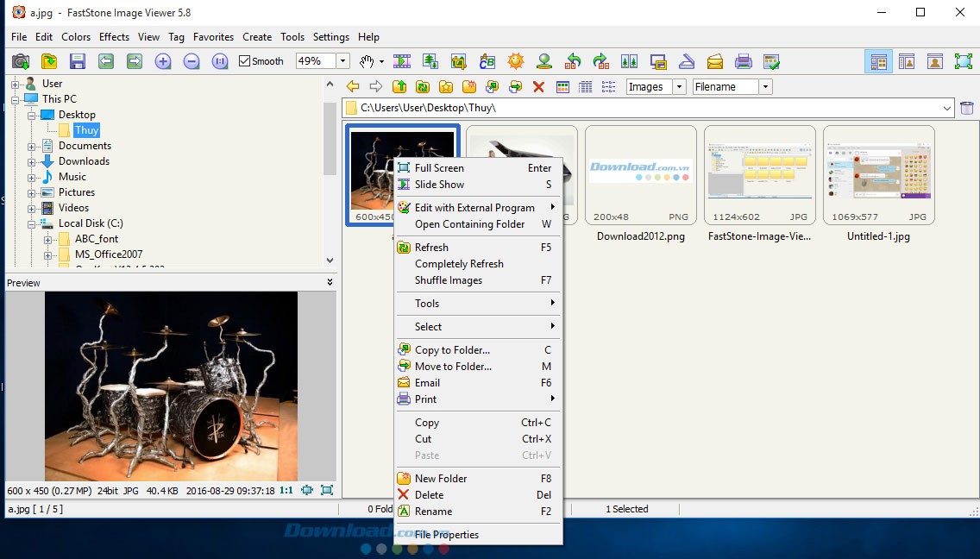
Task: Click the printer icon in toolbar
Action: point(743,61)
